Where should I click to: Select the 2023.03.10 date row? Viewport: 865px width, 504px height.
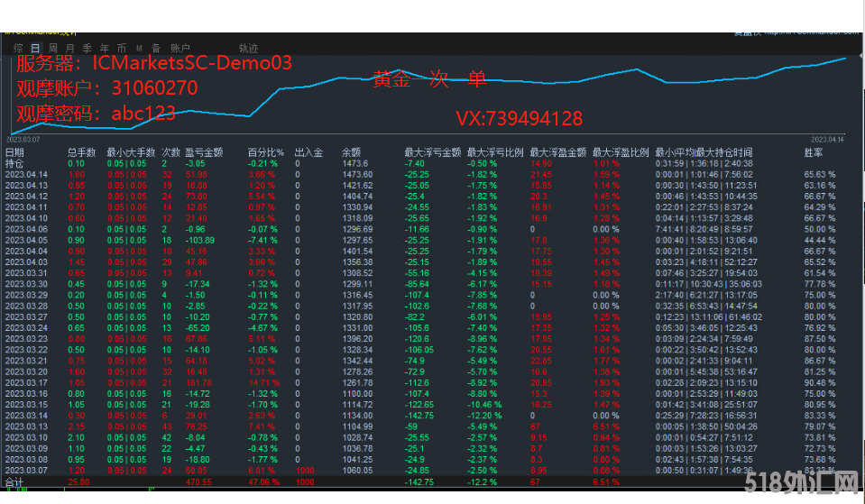[26, 438]
